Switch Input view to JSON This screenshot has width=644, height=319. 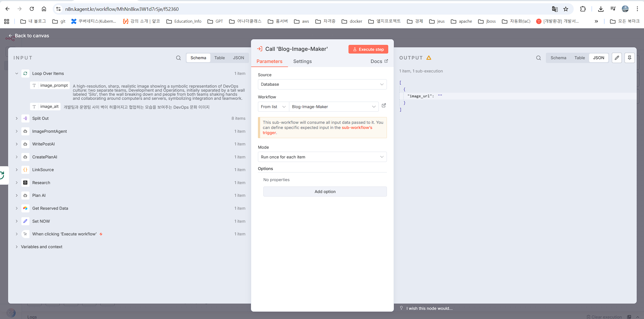pos(238,58)
